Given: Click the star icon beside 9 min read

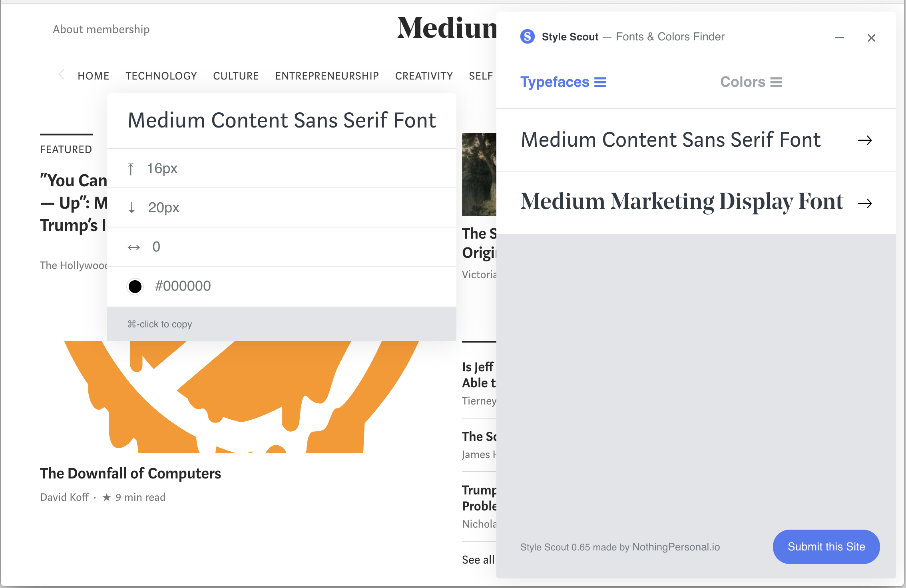Looking at the screenshot, I should point(107,497).
